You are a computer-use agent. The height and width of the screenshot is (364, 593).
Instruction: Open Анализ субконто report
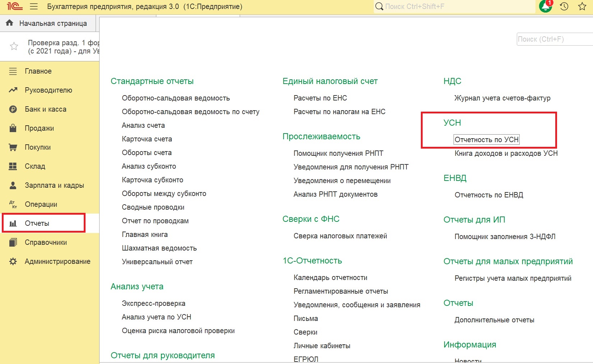(x=149, y=166)
